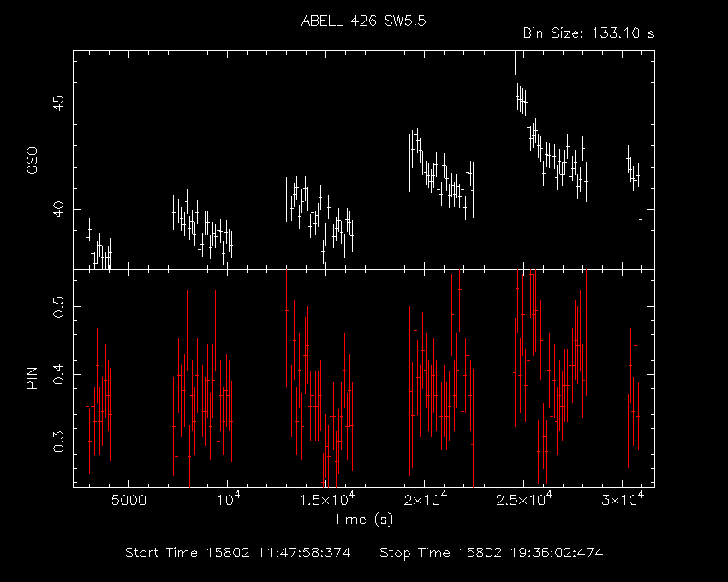The image size is (728, 582).
Task: Click the Time (s) x-axis label
Action: (363, 519)
